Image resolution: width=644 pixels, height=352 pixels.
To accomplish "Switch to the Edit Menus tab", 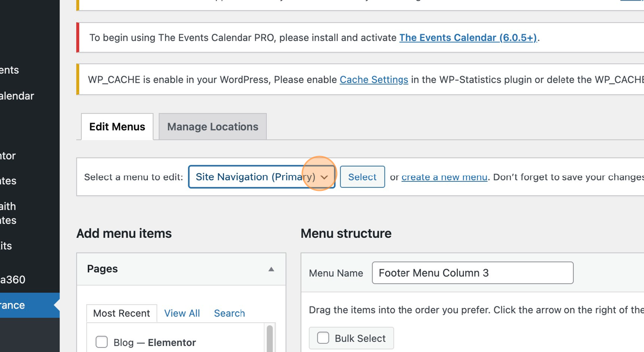I will pyautogui.click(x=117, y=127).
